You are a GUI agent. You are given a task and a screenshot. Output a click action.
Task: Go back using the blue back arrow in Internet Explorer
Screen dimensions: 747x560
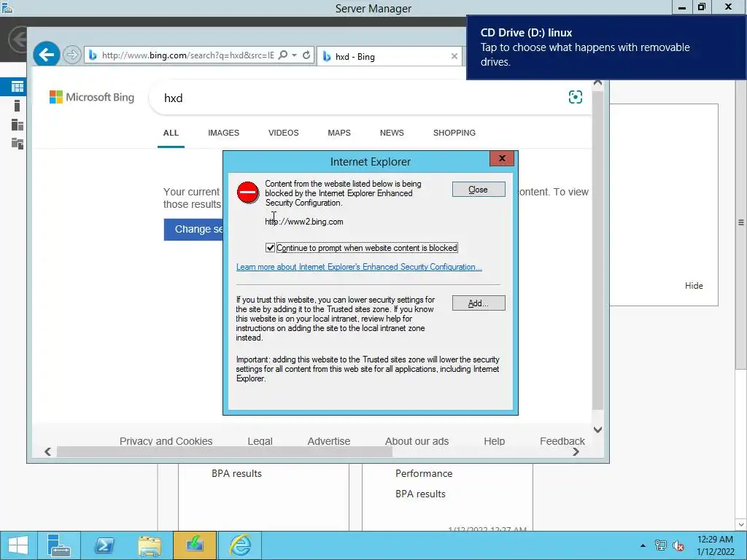46,55
